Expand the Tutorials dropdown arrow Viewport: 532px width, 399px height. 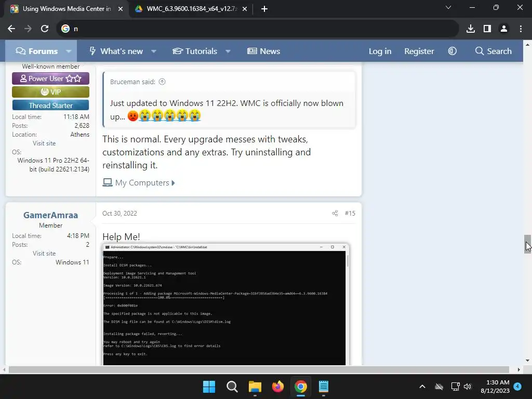coord(228,51)
